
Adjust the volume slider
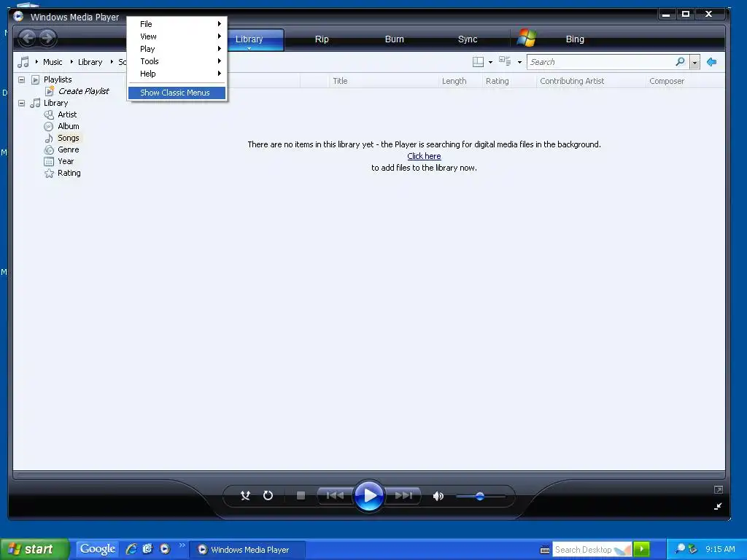pyautogui.click(x=480, y=496)
